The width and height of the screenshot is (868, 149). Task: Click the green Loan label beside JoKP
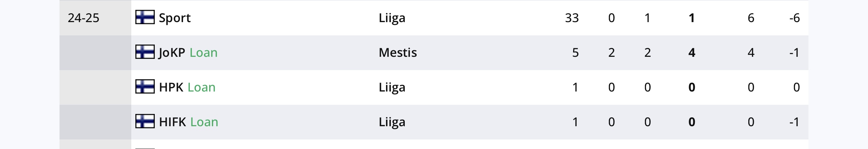coord(203,53)
